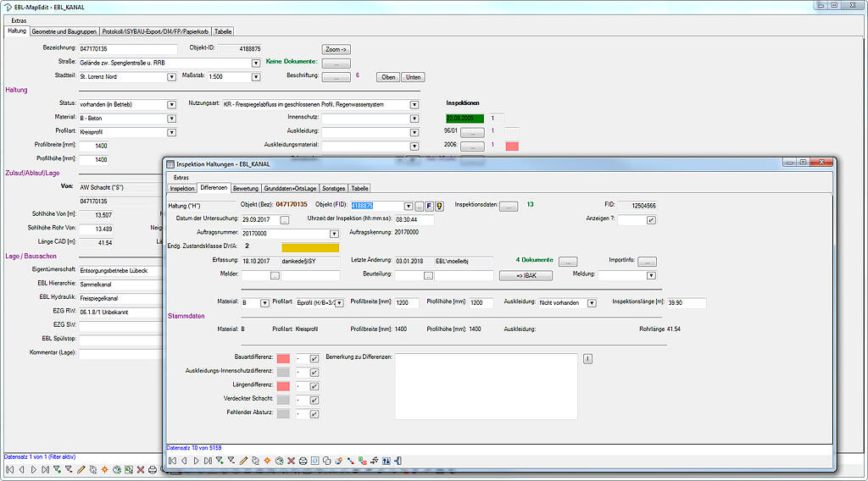Click the lightbulb icon beside Objekt (FID)

440,206
